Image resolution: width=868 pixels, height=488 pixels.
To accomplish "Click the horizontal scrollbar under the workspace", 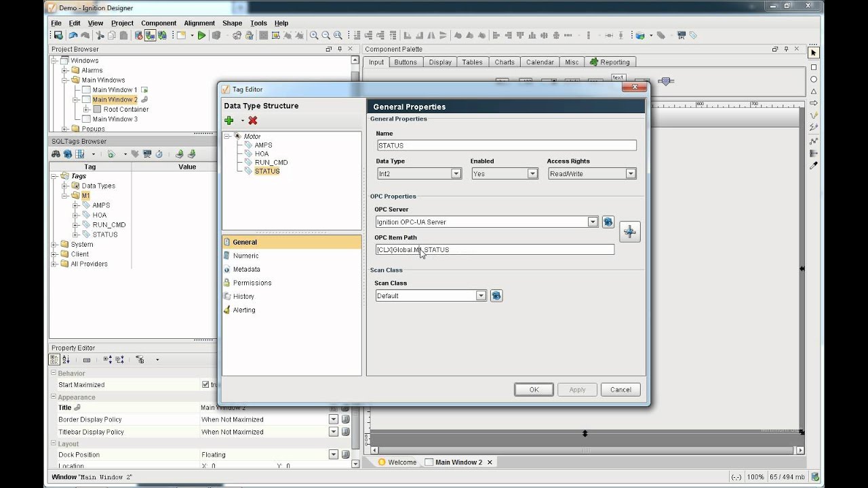I will pos(587,450).
